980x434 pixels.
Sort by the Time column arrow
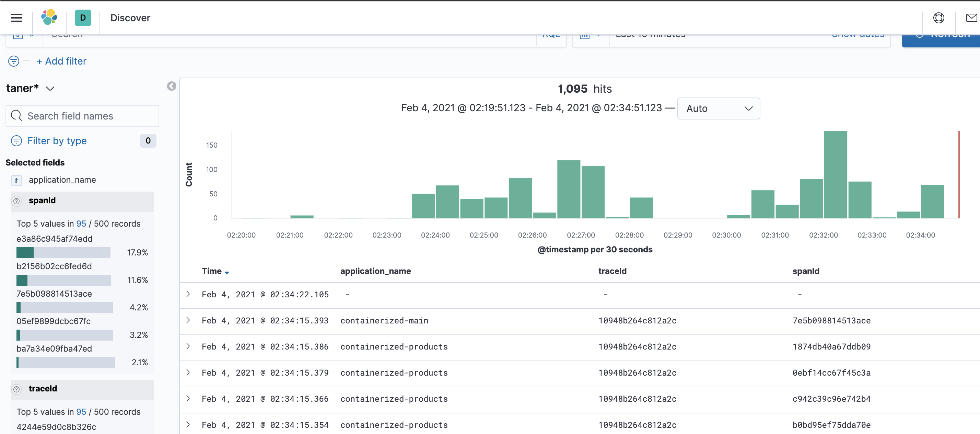click(x=227, y=273)
